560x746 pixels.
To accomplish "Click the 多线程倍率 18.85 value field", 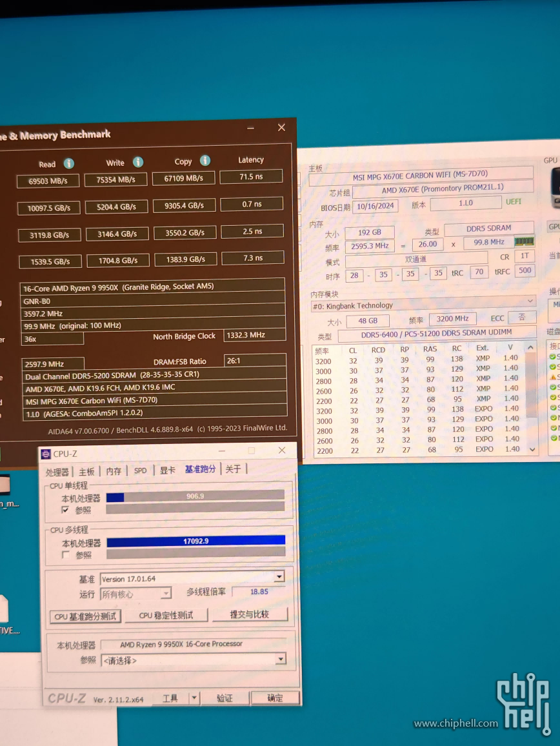I will 259,591.
